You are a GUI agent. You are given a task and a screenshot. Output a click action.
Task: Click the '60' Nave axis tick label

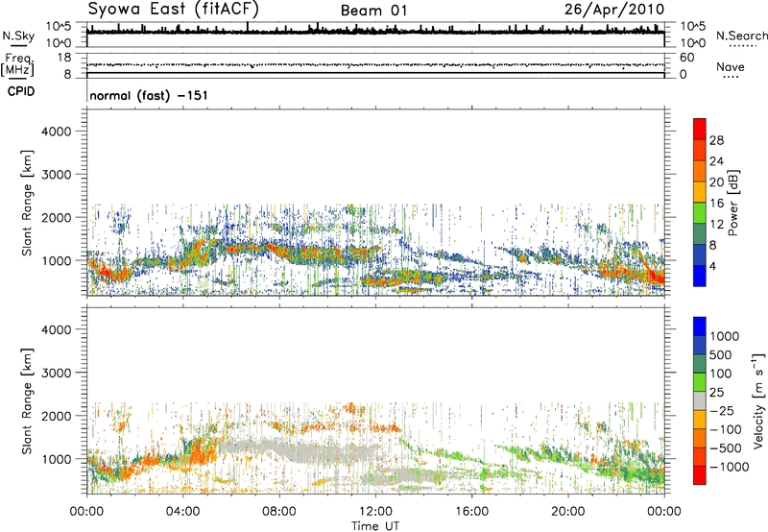click(686, 58)
